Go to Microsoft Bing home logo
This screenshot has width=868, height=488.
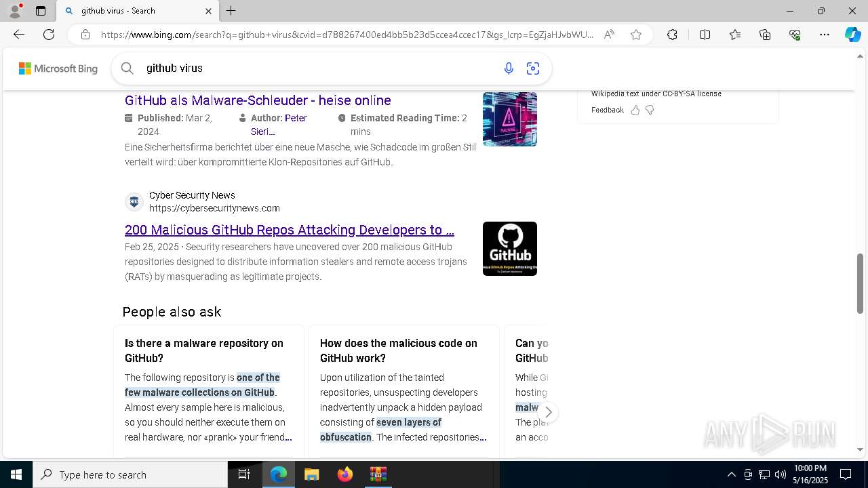58,68
